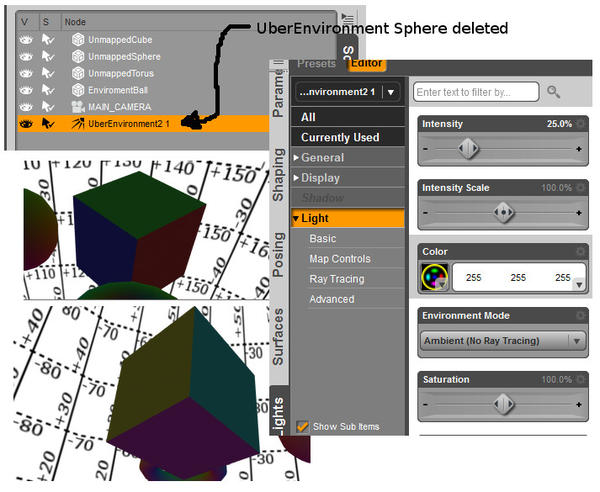The image size is (600, 492).
Task: Hide MAIN_CAMERA using its eye icon
Action: coord(26,107)
